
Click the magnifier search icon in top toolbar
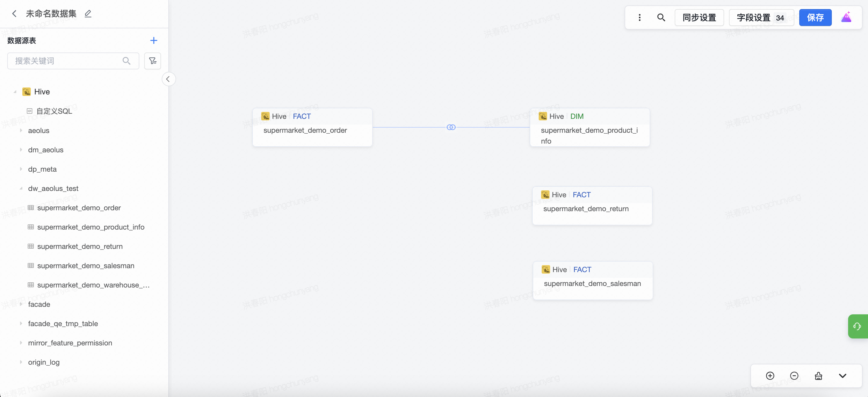(x=661, y=17)
